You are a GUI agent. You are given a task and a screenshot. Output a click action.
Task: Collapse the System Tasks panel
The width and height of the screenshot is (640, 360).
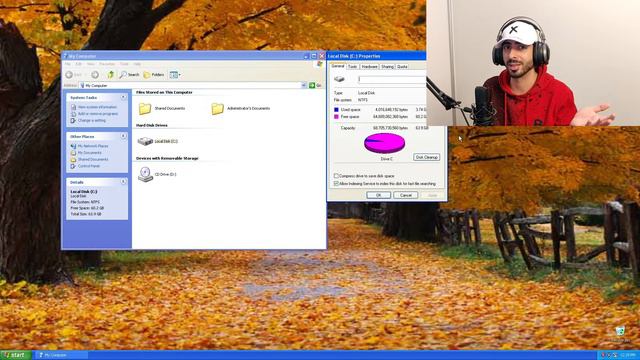(x=123, y=97)
